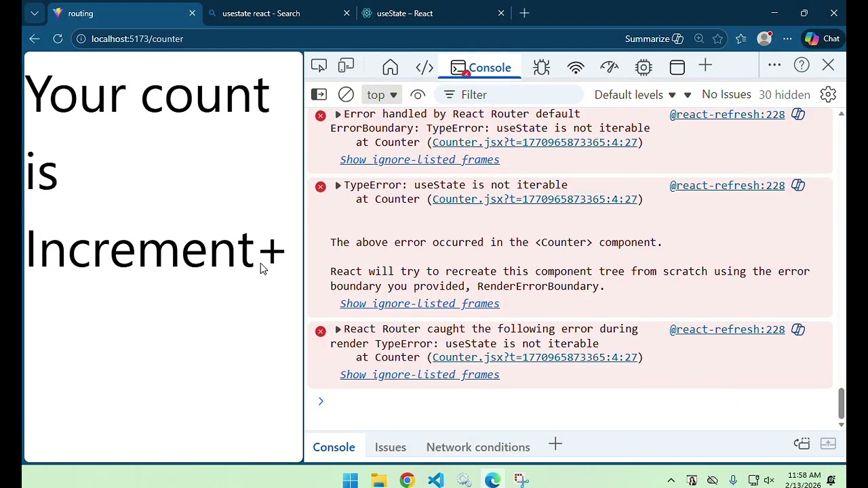Open the Network wifi icon panel
This screenshot has height=488, width=868.
click(x=576, y=66)
